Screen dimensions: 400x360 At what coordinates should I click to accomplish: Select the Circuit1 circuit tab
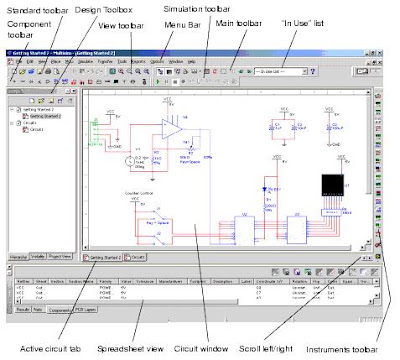click(x=134, y=257)
